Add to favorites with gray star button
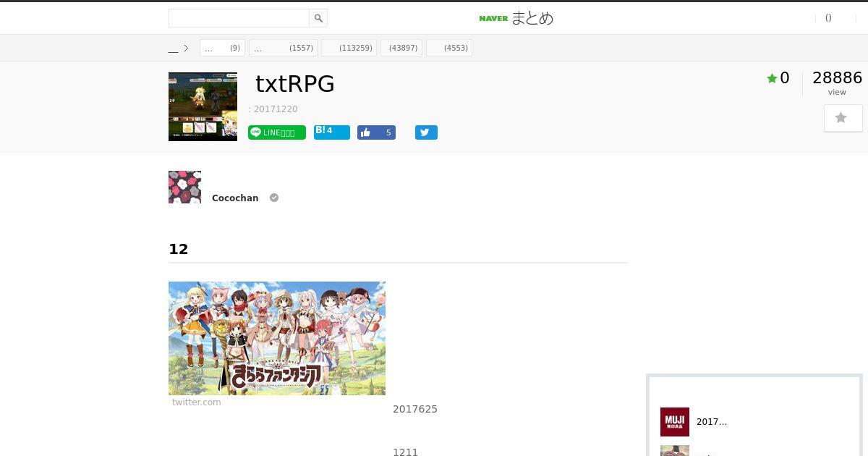Viewport: 868px width, 456px height. [x=843, y=118]
